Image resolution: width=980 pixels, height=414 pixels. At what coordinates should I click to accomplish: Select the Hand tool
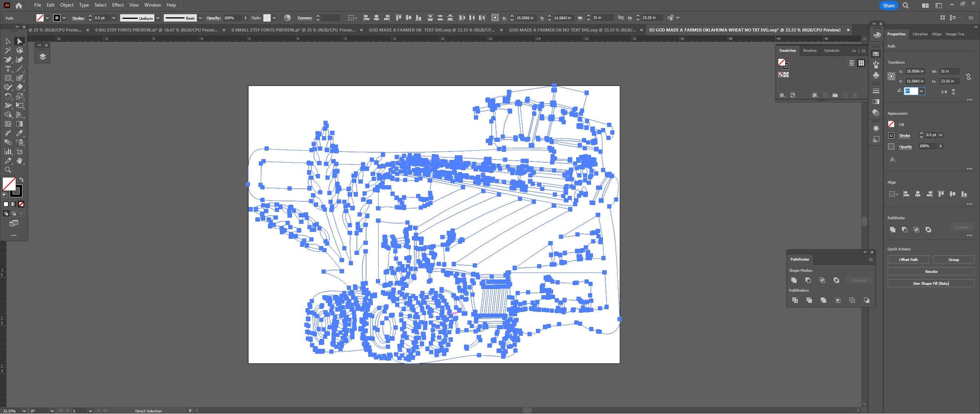click(20, 161)
